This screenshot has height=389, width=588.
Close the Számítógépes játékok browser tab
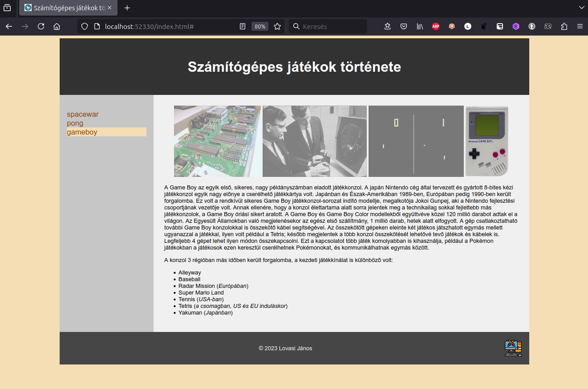tap(110, 8)
